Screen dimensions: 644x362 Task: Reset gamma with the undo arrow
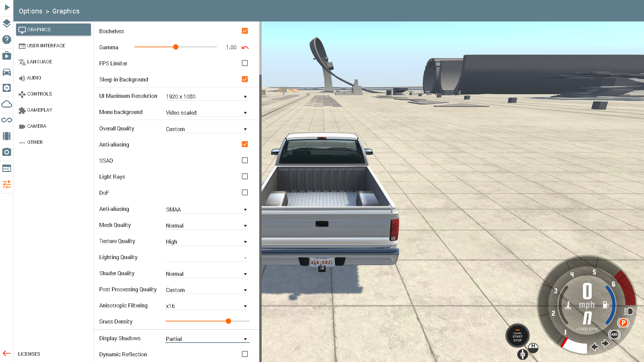245,47
